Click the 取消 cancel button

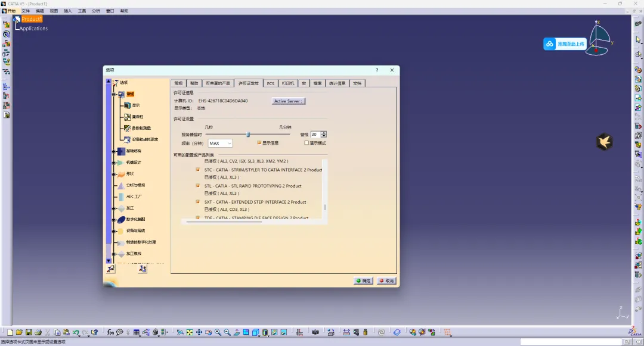tap(386, 281)
